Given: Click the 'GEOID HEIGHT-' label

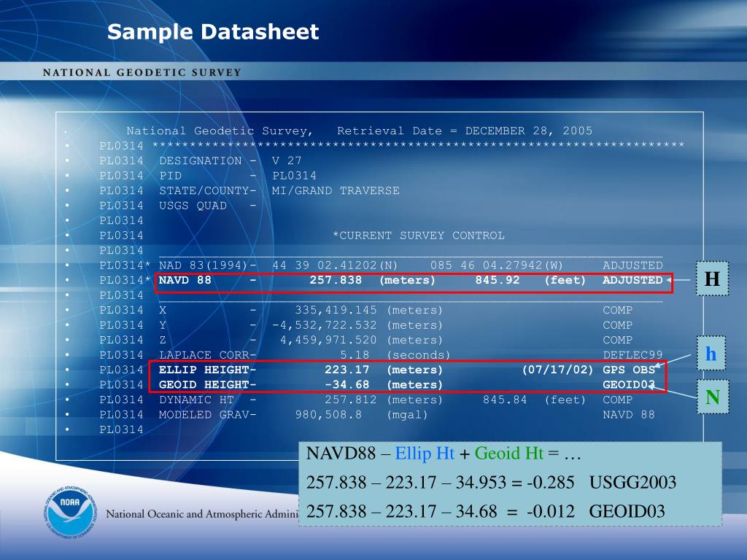Looking at the screenshot, I should click(x=208, y=385).
